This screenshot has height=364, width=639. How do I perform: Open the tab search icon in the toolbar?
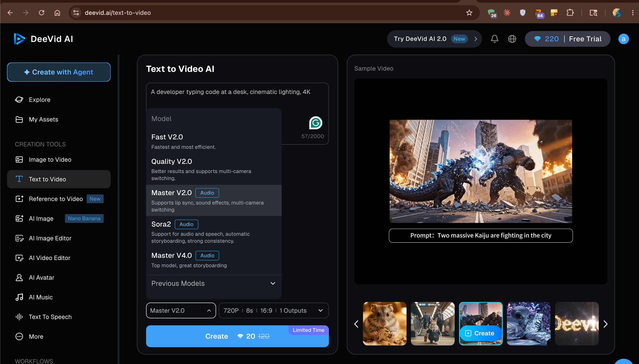[x=594, y=12]
